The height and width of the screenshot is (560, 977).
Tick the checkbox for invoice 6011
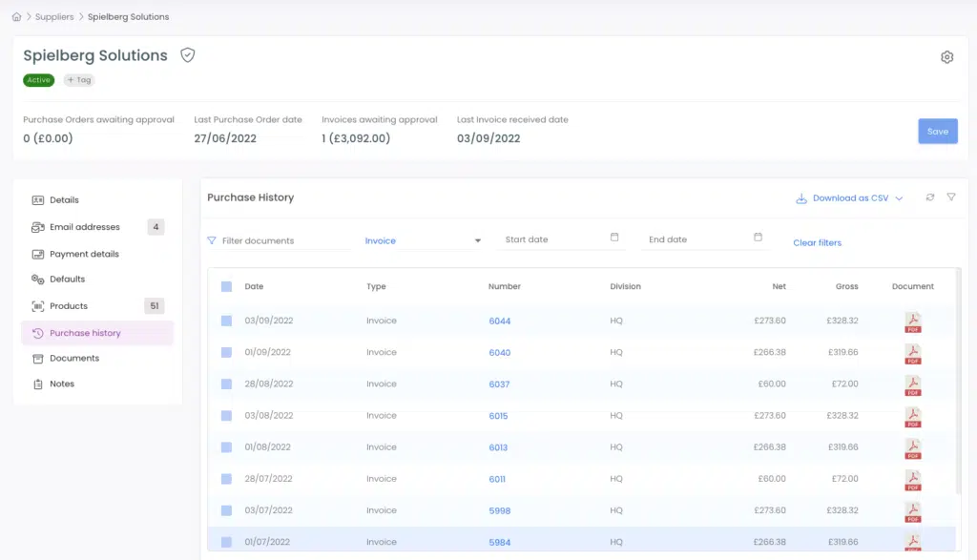pos(226,479)
